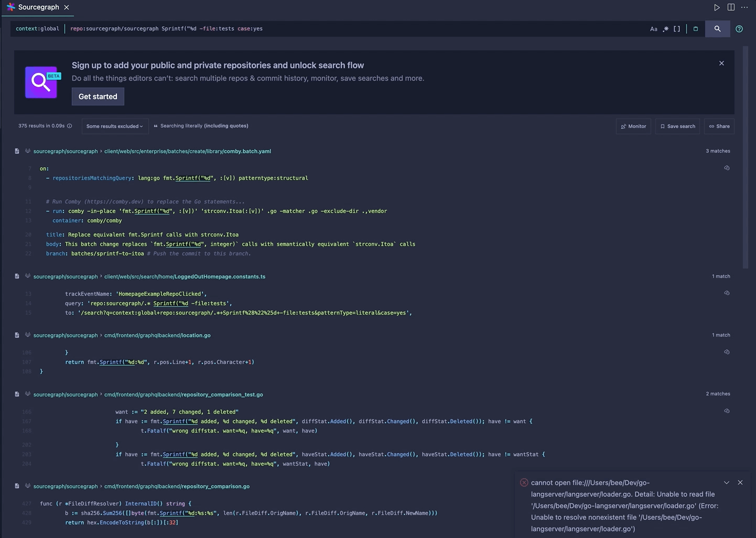Click the Get started button

coord(98,96)
